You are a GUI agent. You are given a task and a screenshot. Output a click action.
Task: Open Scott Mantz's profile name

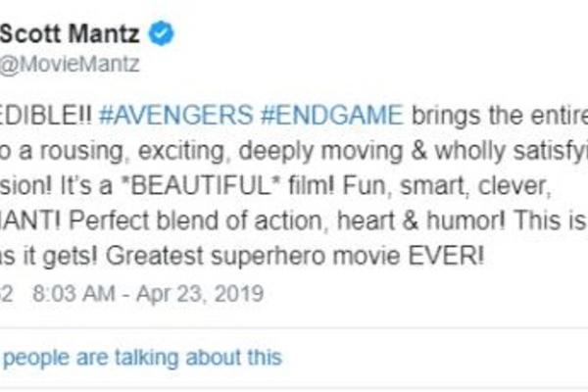point(70,33)
